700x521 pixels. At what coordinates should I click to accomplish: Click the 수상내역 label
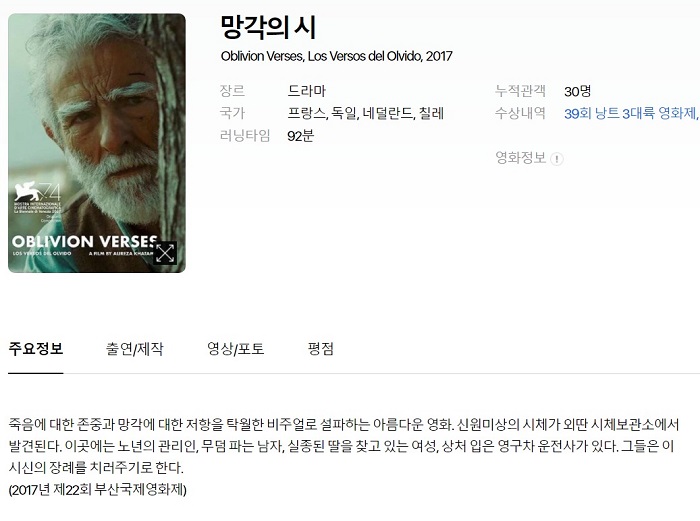click(x=520, y=113)
